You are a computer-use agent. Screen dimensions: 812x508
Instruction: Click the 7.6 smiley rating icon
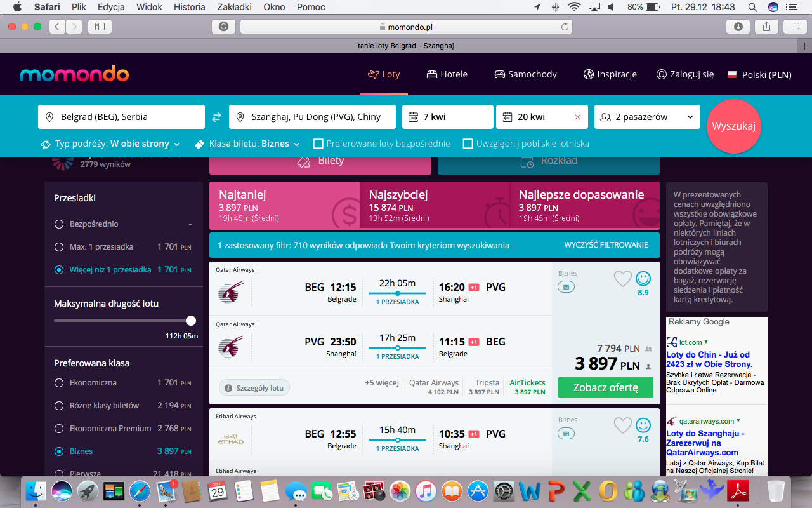click(643, 425)
